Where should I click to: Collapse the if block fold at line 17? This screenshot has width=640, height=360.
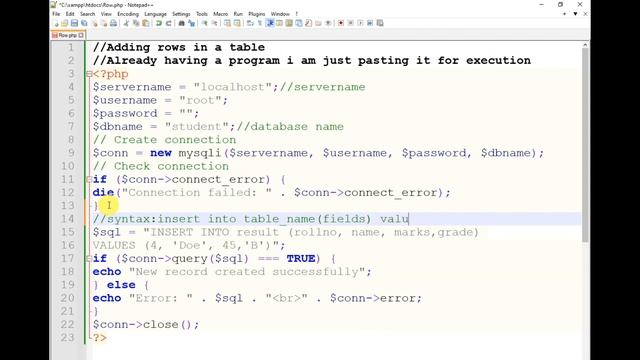point(89,258)
